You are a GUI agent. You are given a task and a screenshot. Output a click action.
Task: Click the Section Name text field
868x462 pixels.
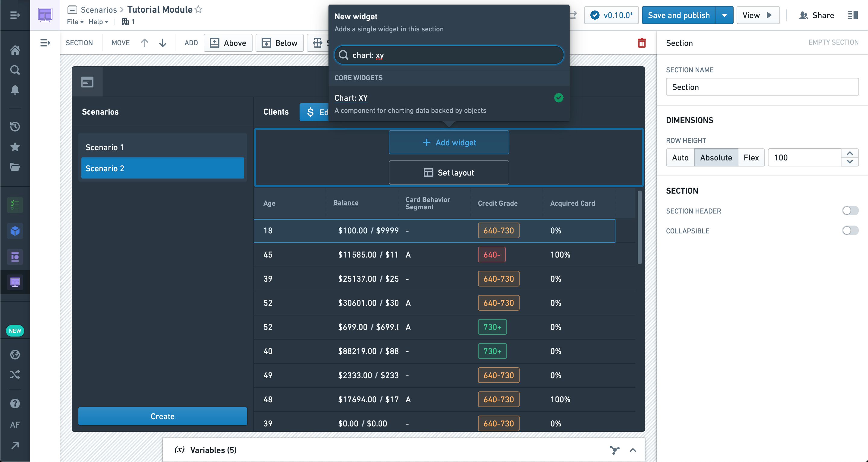pyautogui.click(x=762, y=87)
